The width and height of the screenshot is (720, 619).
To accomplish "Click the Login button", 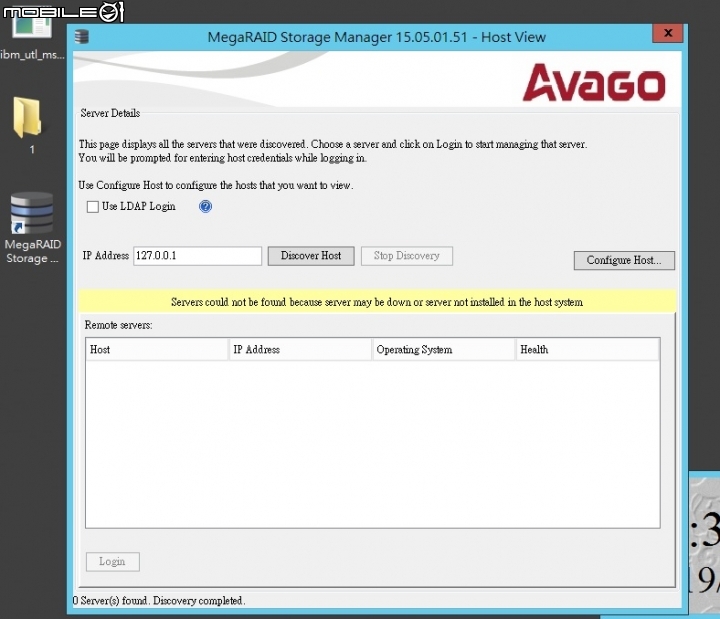I will (x=112, y=562).
